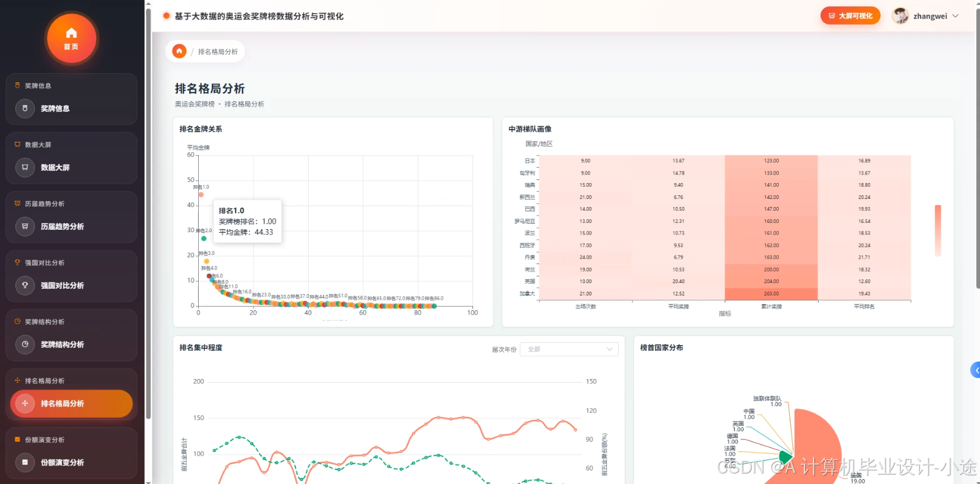The width and height of the screenshot is (980, 484).
Task: Go to 奖牌结构分析 page
Action: point(71,345)
